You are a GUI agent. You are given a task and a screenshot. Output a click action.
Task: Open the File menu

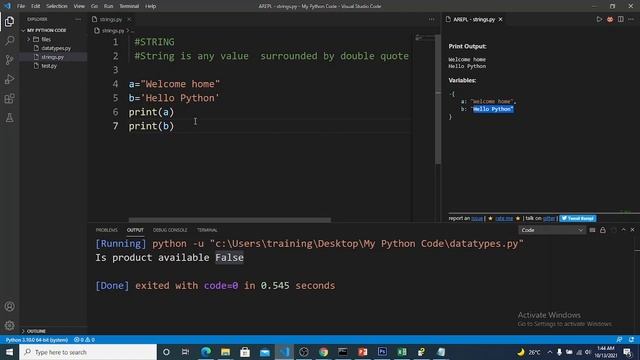[21, 6]
